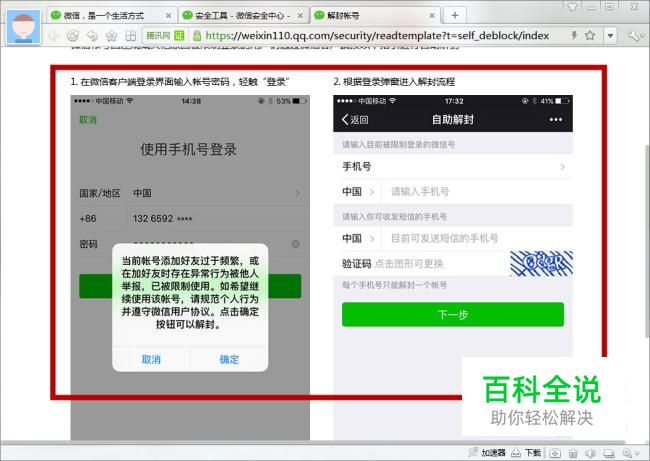This screenshot has width=650, height=461.
Task: Click the 请输入手机号 input field
Action: (477, 192)
